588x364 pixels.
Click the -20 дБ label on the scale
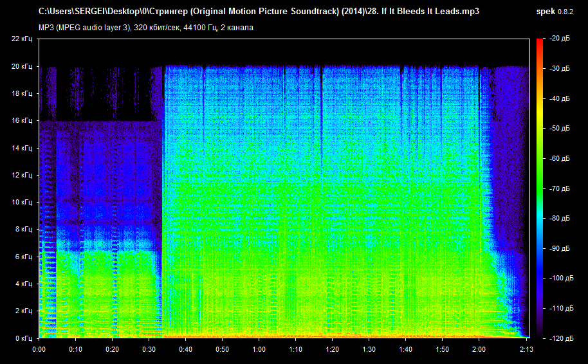coord(560,39)
